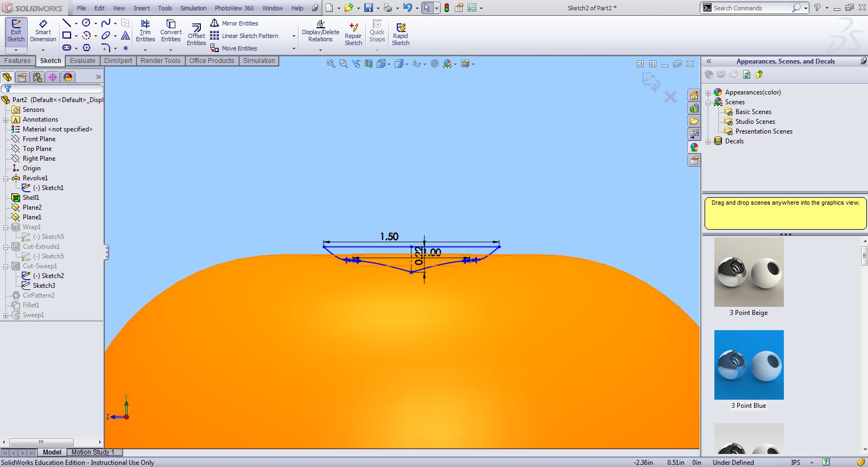This screenshot has height=467, width=868.
Task: Collapse the Scenes tree node
Action: point(708,103)
